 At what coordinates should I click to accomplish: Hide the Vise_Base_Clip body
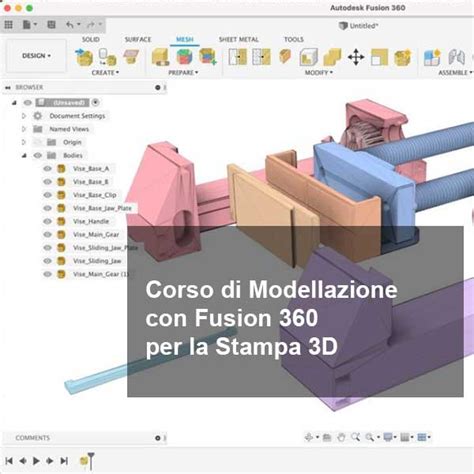tap(48, 195)
